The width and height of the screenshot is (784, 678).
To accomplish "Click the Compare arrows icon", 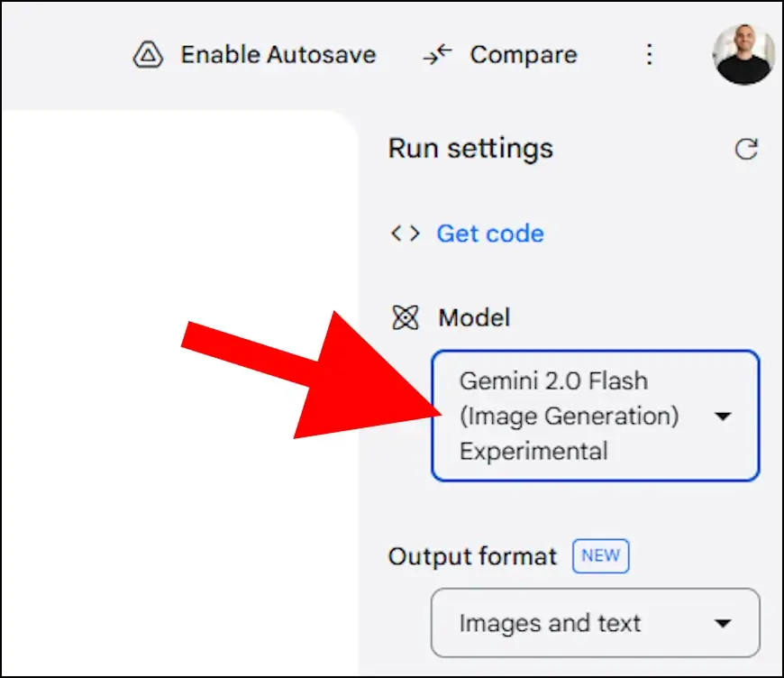I will coord(437,54).
